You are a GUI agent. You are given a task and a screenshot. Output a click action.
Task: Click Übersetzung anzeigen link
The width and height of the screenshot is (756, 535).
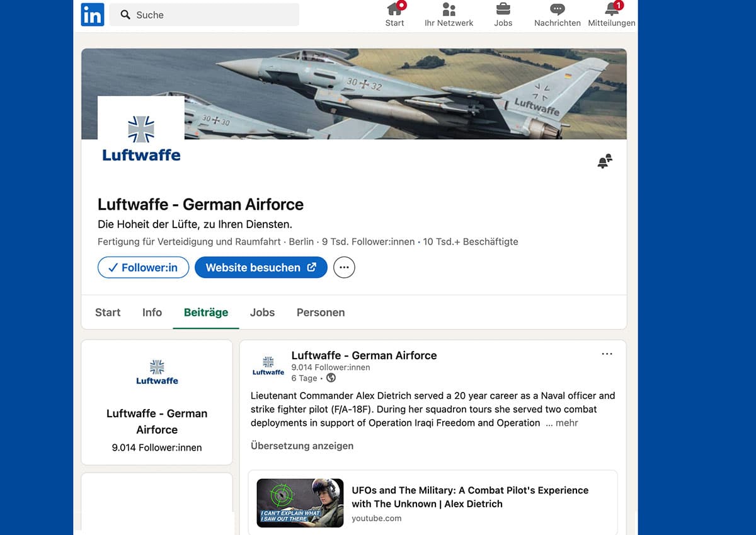[x=302, y=446]
